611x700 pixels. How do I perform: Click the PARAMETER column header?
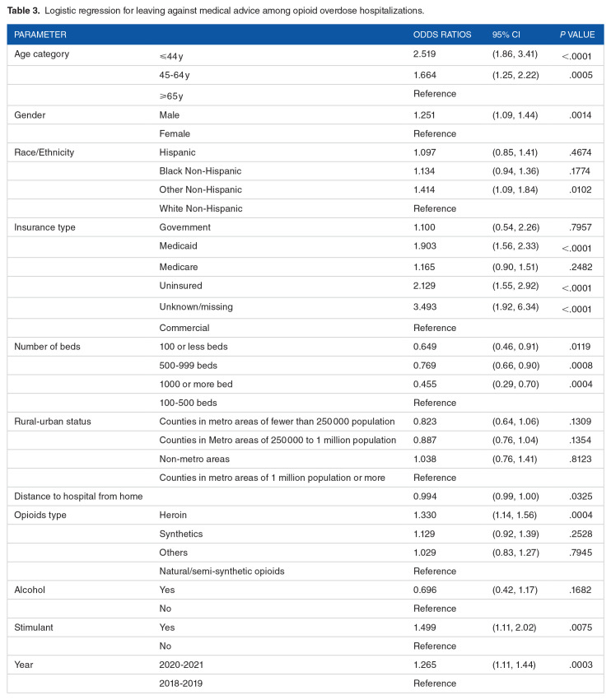[x=40, y=35]
